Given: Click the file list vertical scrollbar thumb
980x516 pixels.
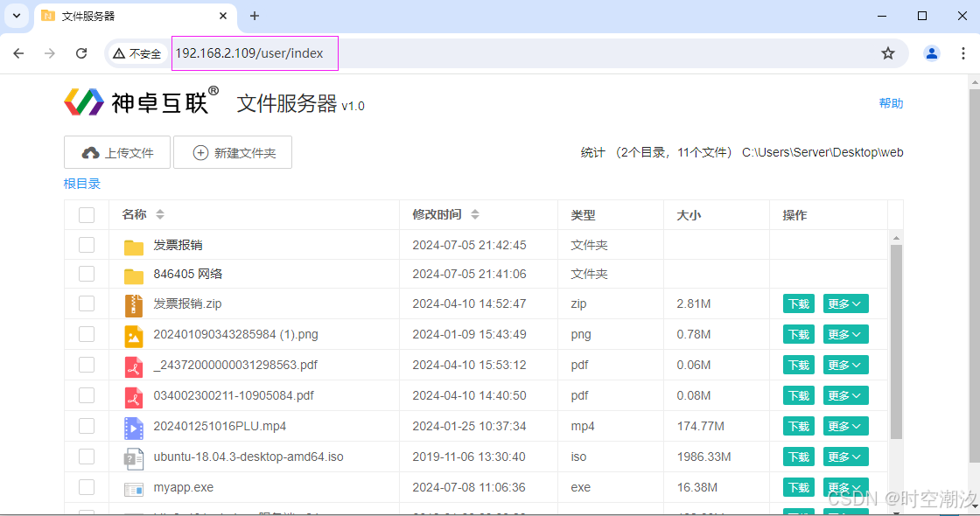Looking at the screenshot, I should click(896, 342).
